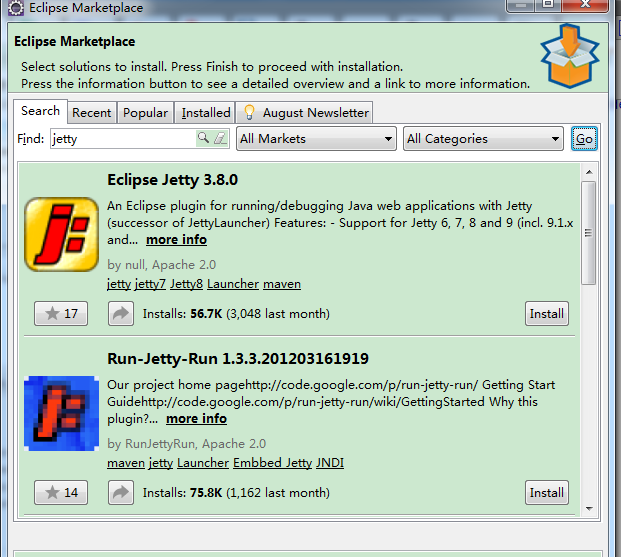Click the jetty7 tag link
Screen dimensions: 621x557
(x=150, y=284)
